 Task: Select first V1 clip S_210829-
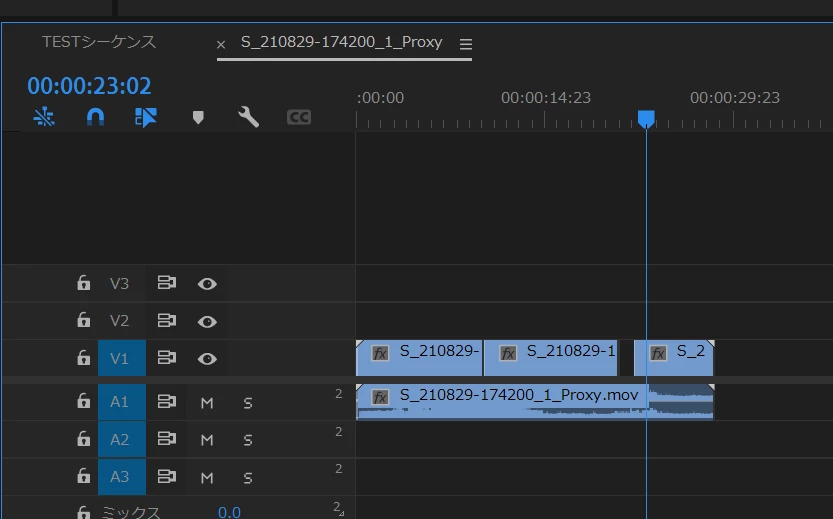pyautogui.click(x=419, y=358)
